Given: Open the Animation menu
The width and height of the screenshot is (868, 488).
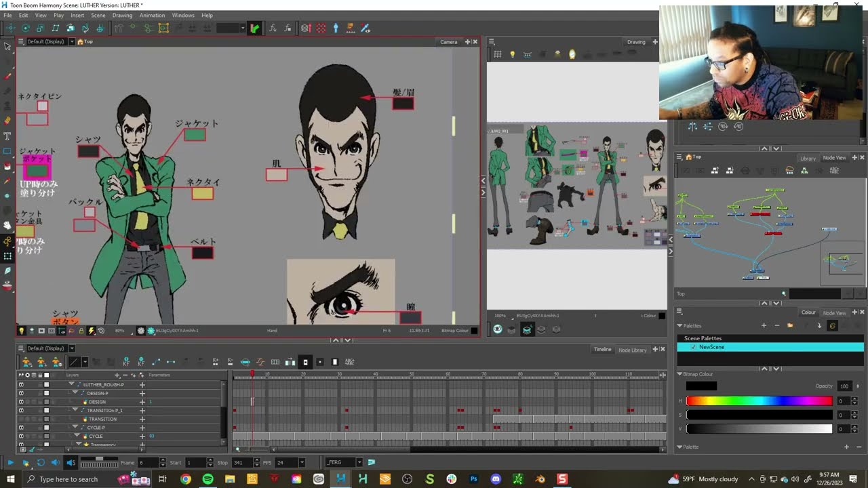Looking at the screenshot, I should pos(152,15).
